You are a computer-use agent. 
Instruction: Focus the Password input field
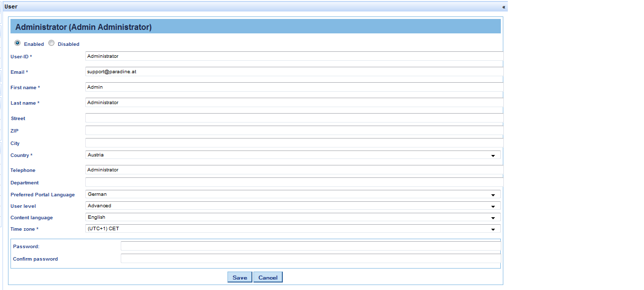pos(310,246)
